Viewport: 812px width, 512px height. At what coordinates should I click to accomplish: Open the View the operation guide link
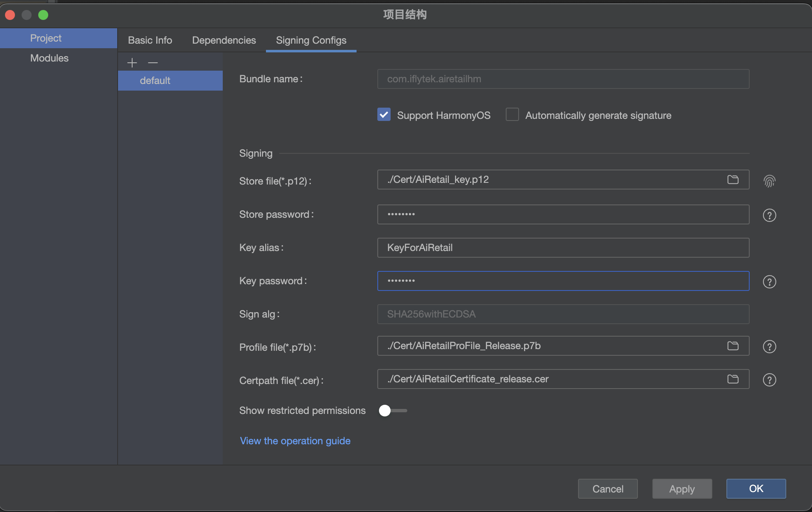(x=295, y=441)
